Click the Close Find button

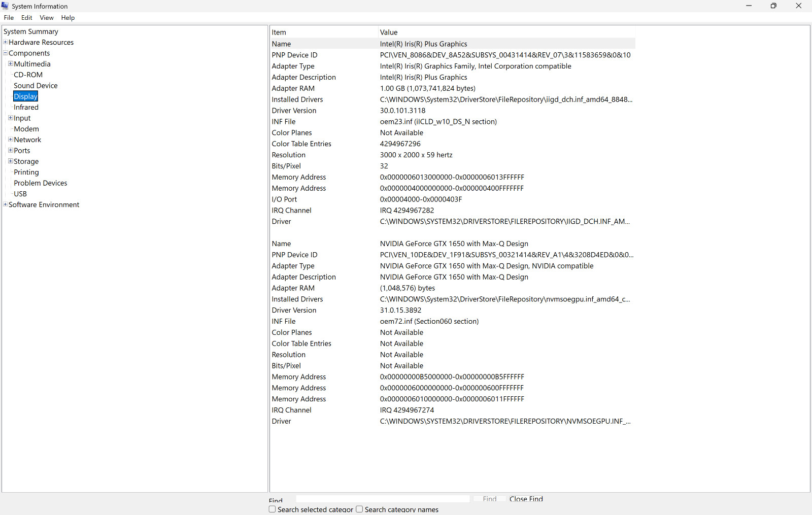coord(526,499)
